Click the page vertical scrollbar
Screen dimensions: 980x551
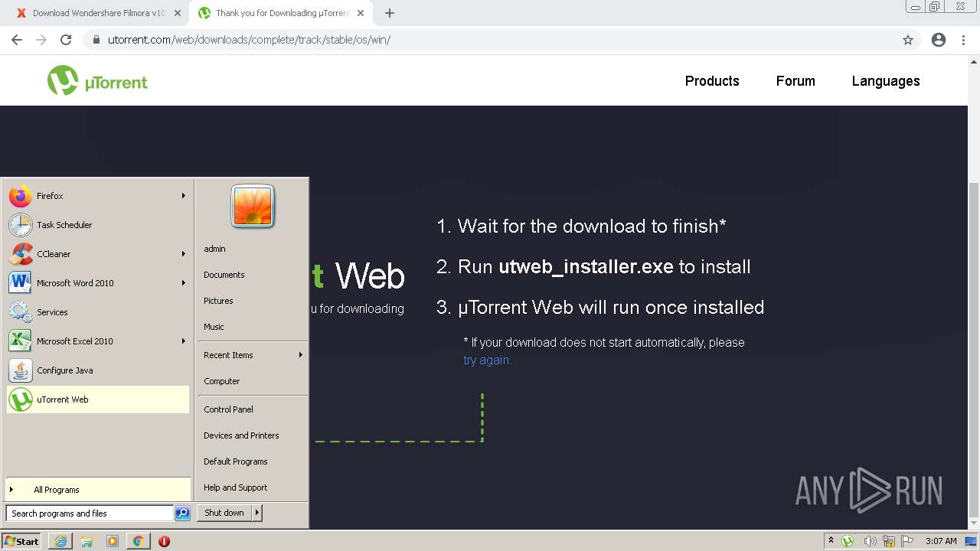974,350
